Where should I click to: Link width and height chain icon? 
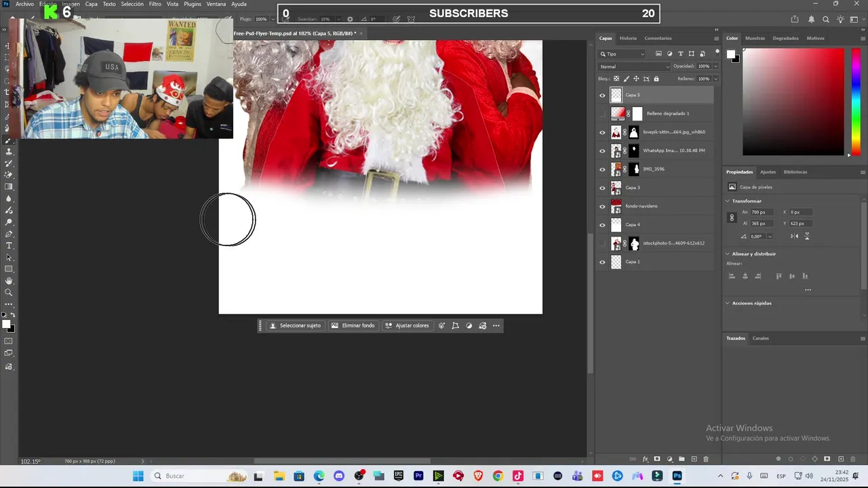(732, 218)
